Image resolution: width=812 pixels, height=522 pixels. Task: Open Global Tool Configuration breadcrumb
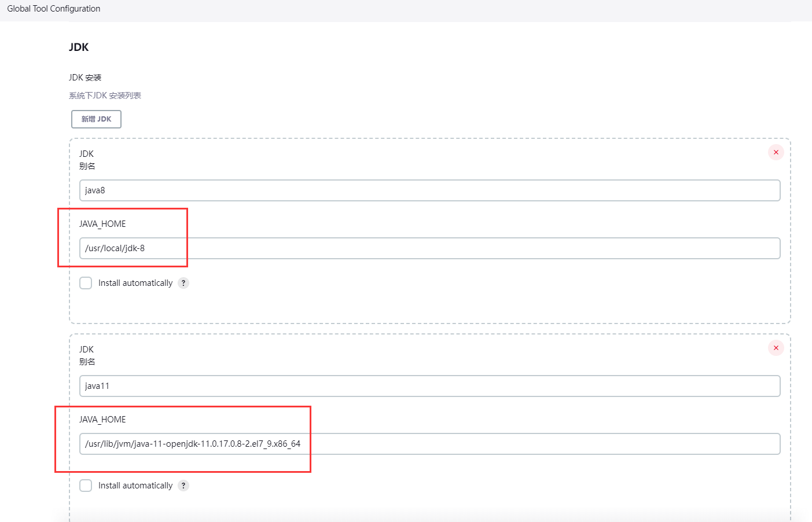(x=54, y=9)
